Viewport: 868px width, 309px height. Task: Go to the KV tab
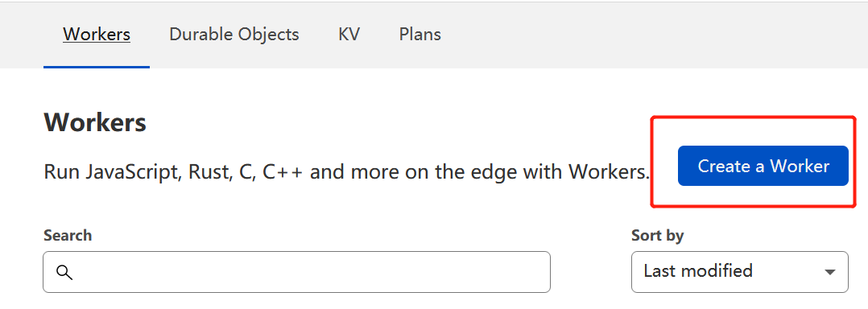tap(349, 35)
